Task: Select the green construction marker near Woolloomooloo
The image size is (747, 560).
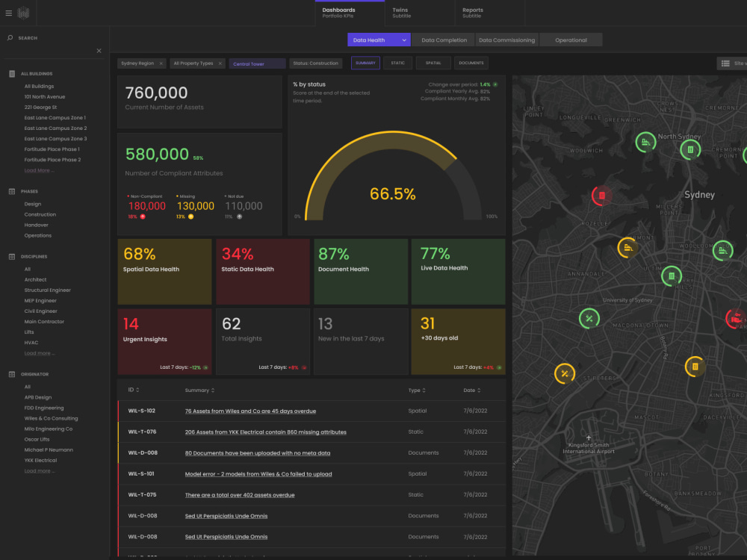Action: point(722,251)
